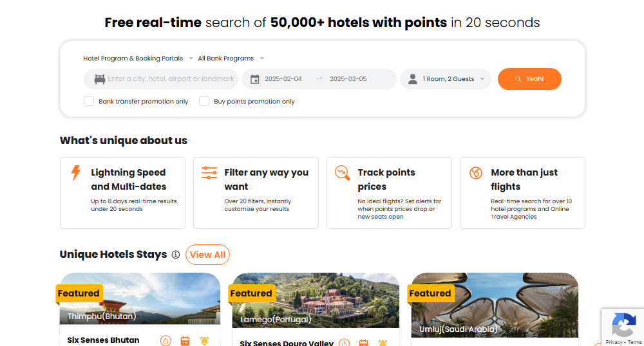Viewport: 644px width, 346px height.
Task: Open the reCAPTCHA Privacy link
Action: click(614, 342)
